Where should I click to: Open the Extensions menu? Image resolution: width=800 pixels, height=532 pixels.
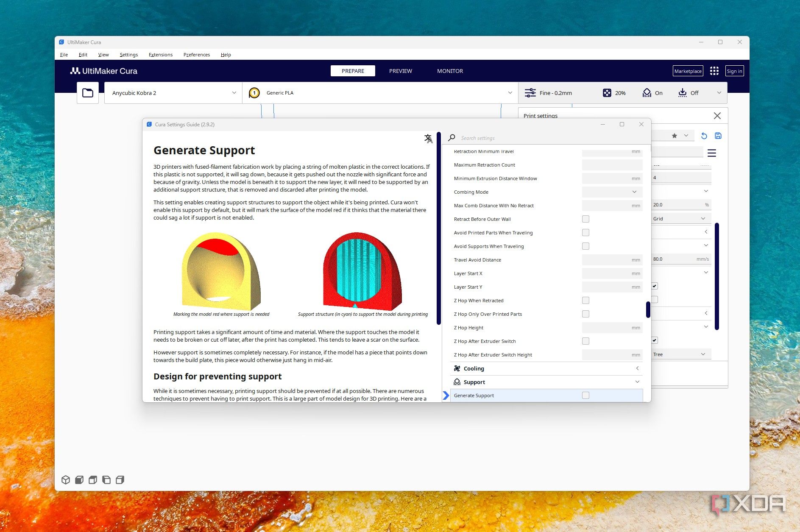[x=161, y=55]
